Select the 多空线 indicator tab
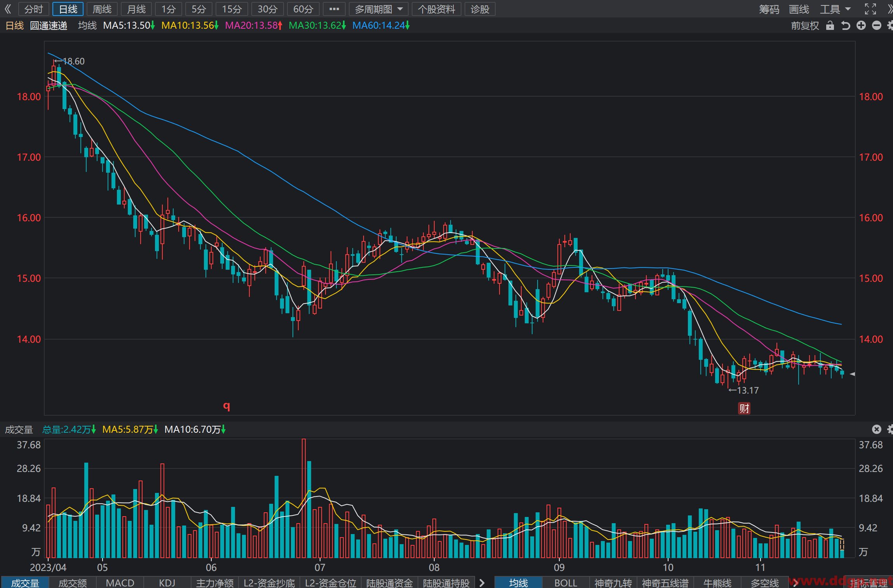This screenshot has height=588, width=893. tap(764, 583)
